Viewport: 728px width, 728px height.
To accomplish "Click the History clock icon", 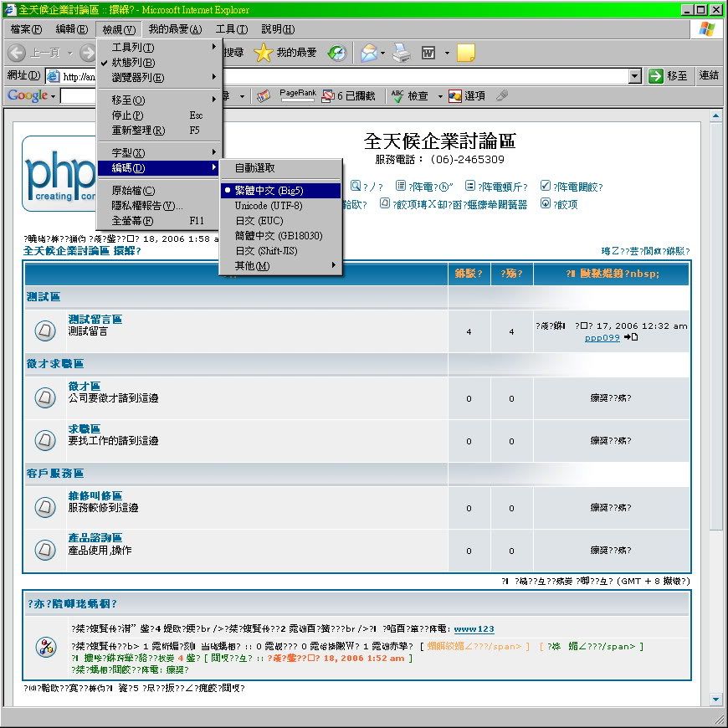I will click(337, 53).
